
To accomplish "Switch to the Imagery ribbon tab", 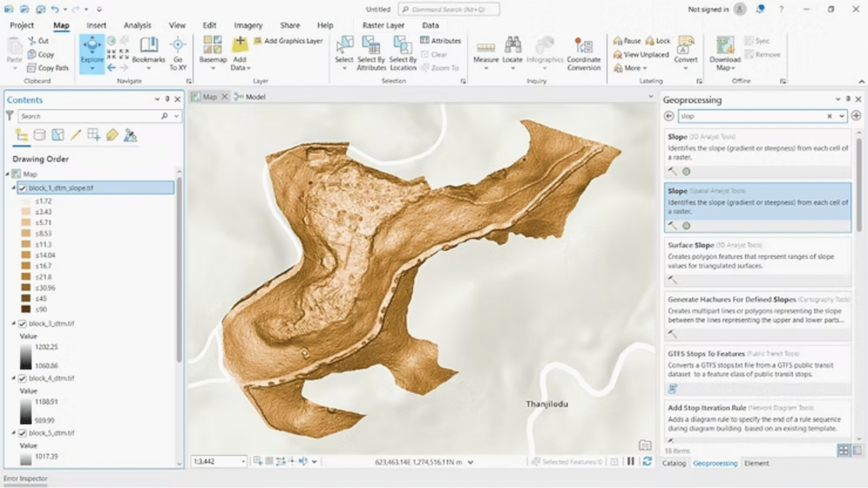I will tap(248, 25).
